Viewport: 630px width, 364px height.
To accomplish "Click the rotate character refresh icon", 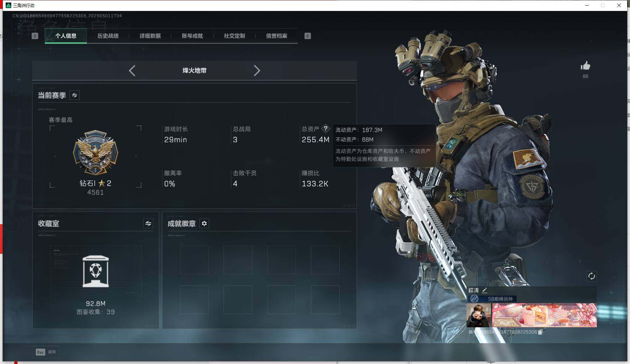I will 592,276.
